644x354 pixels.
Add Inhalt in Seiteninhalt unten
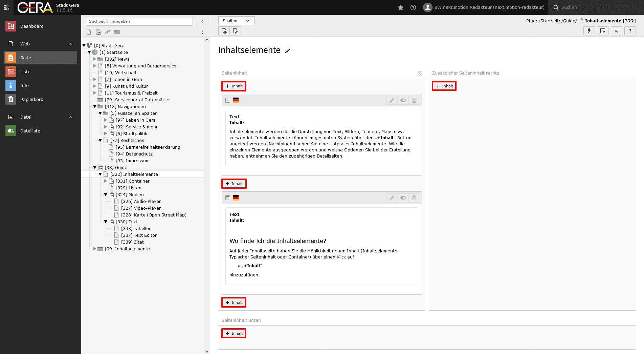(x=234, y=333)
